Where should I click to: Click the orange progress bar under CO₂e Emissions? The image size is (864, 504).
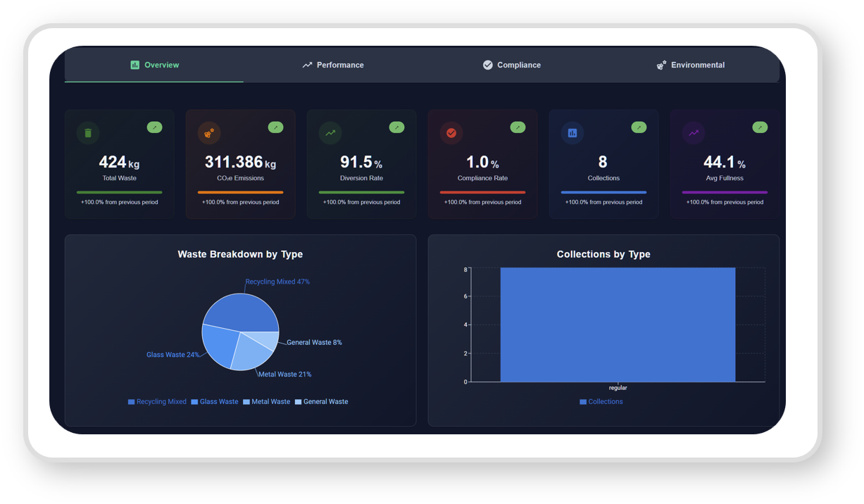click(x=240, y=192)
